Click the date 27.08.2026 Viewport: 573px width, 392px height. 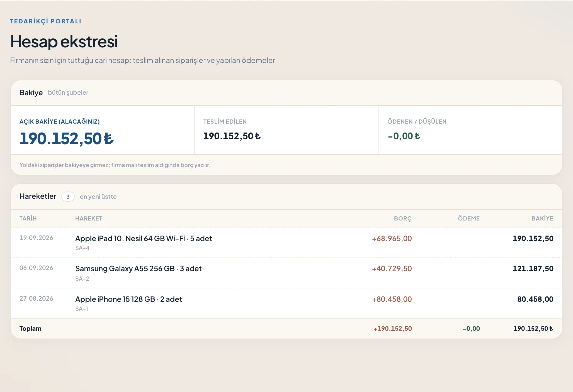pos(36,299)
